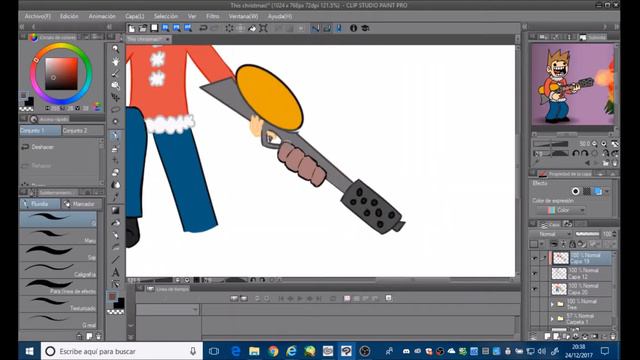Select the active Pen tool
Image resolution: width=640 pixels, height=360 pixels.
coord(116,135)
